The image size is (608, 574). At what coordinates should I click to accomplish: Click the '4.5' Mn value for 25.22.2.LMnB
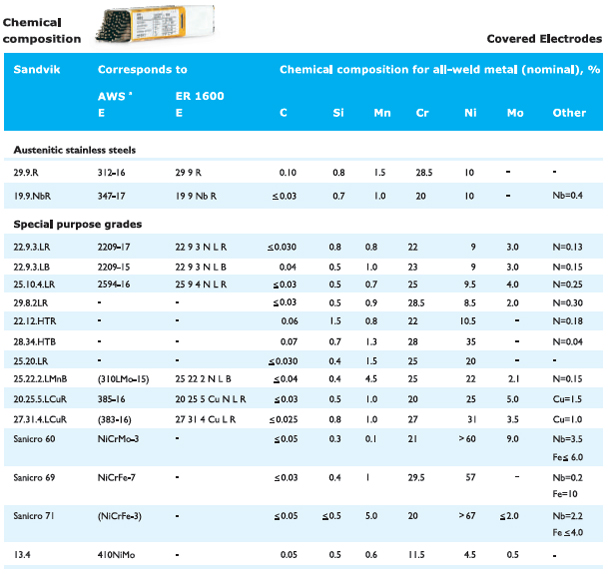click(371, 379)
